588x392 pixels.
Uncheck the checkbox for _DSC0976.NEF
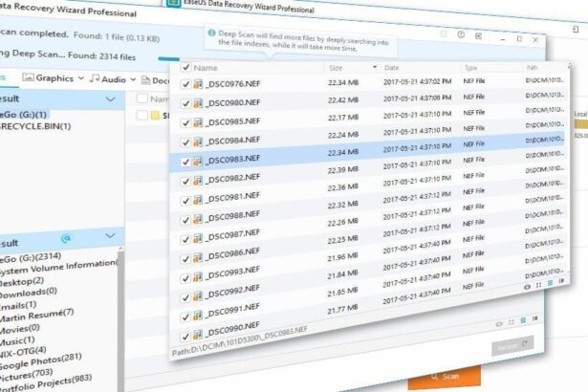click(x=185, y=84)
